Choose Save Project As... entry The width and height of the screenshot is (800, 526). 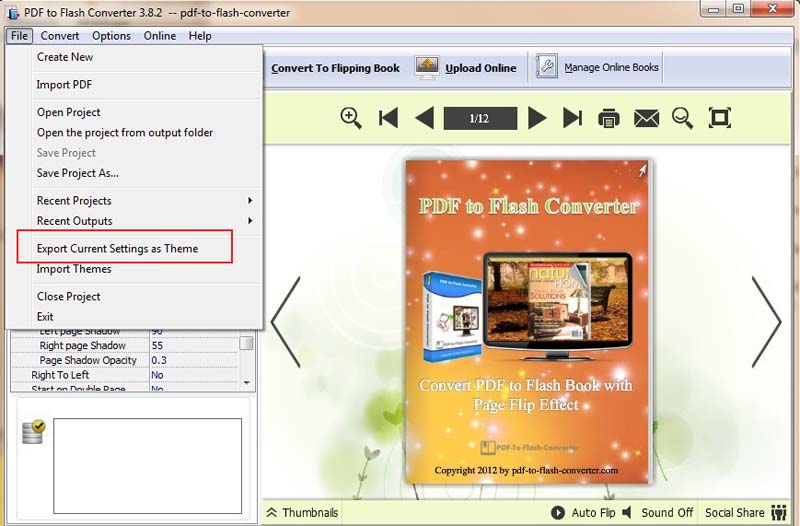[x=78, y=173]
